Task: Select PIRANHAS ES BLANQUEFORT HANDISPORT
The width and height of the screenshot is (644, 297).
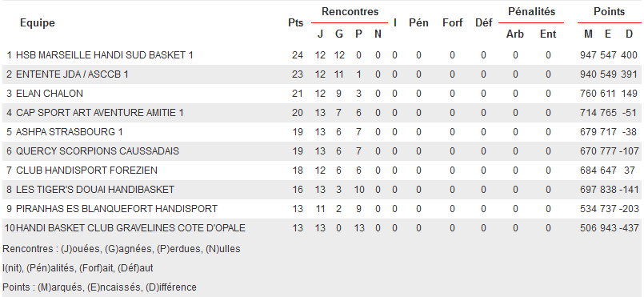Action: pos(117,209)
